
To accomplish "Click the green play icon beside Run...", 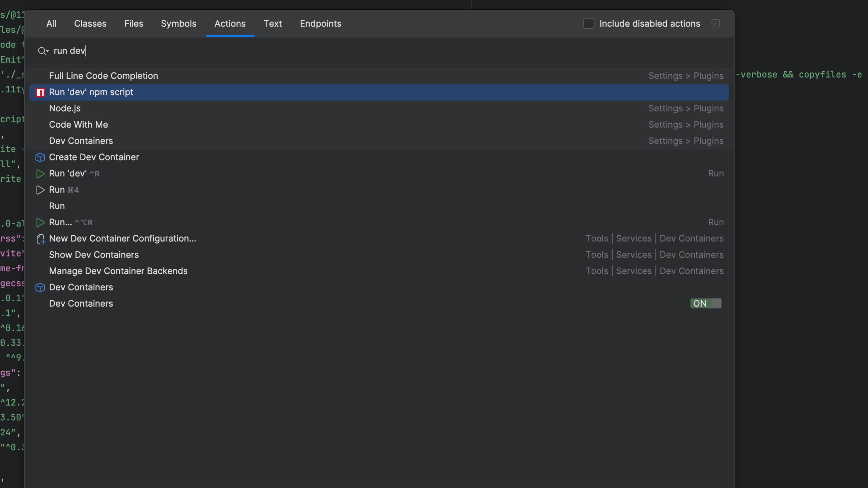I will coord(40,223).
